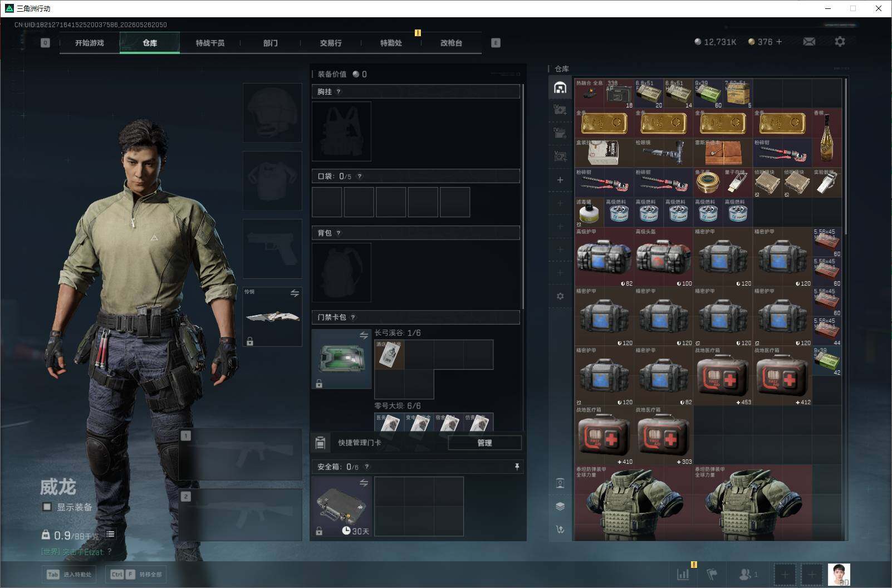Click the E shortcut key right of tabs

pos(496,43)
